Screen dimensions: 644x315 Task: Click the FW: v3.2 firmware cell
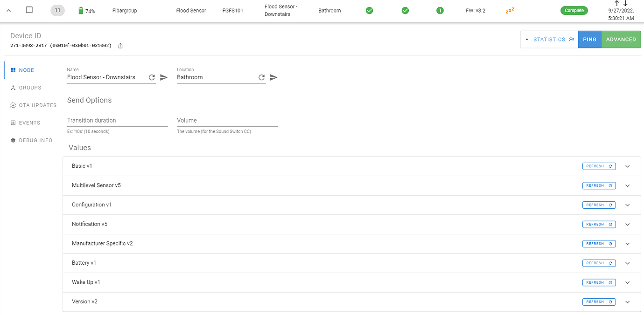pyautogui.click(x=476, y=10)
